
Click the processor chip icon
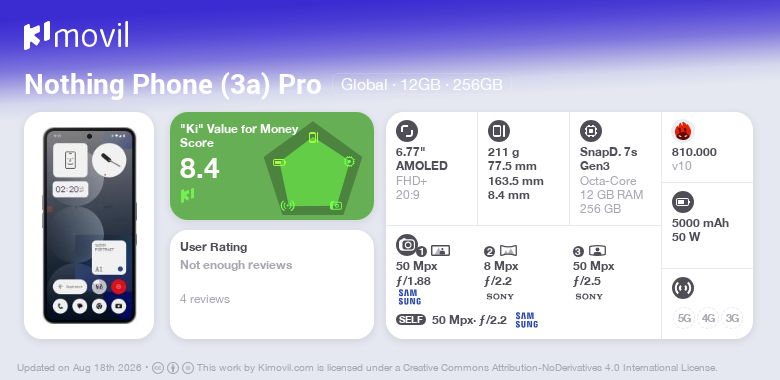(591, 131)
